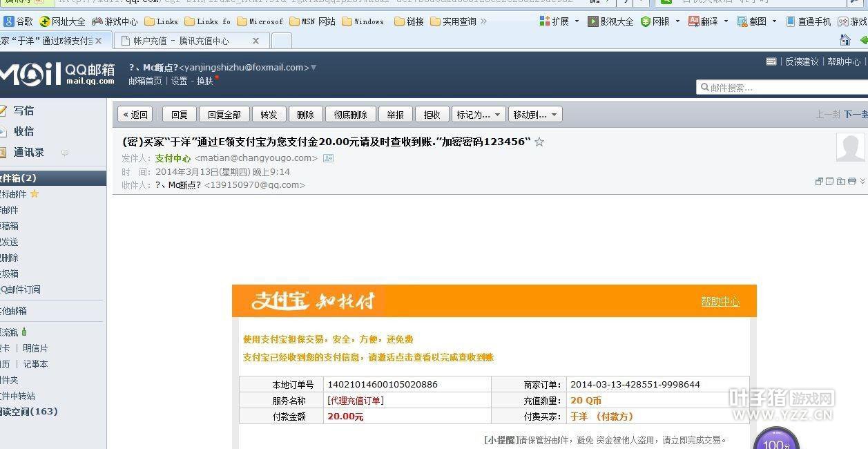Click the search magnifier icon
868x449 pixels.
tap(704, 88)
